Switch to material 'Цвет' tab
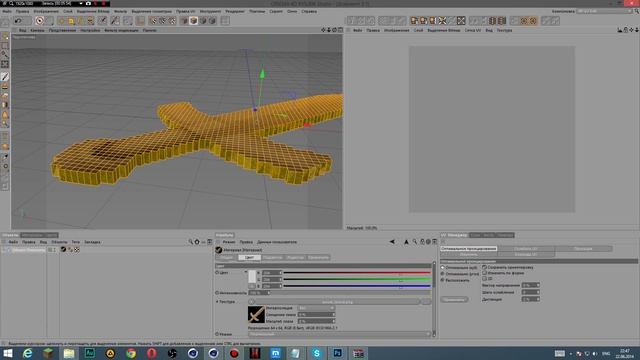Image resolution: width=640 pixels, height=360 pixels. pyautogui.click(x=249, y=258)
